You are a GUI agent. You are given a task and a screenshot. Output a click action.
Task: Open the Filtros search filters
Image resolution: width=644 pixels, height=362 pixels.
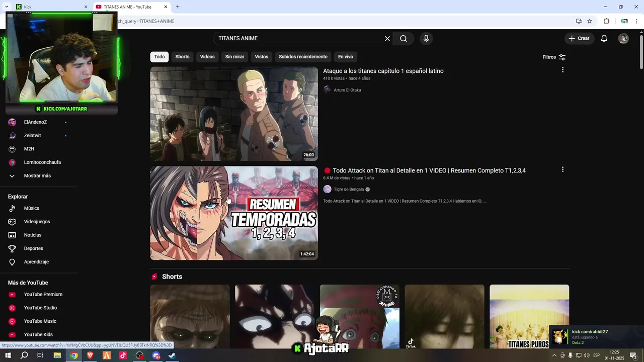tap(554, 57)
